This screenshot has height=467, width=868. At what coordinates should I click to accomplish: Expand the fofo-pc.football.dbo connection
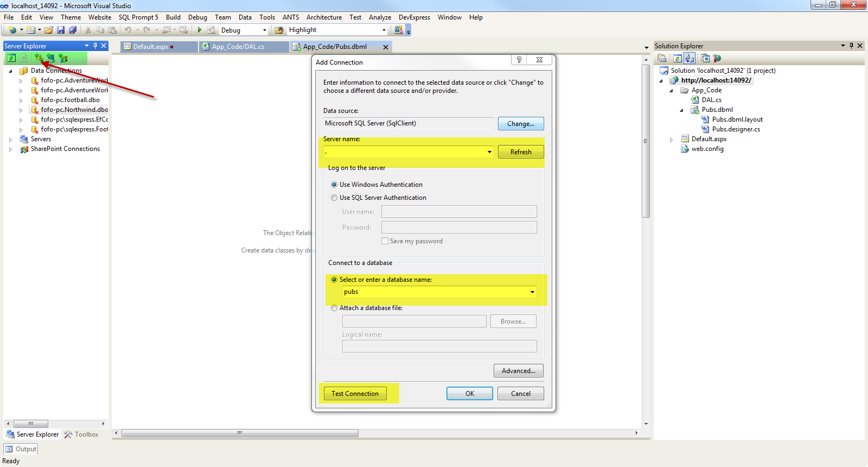(x=21, y=100)
